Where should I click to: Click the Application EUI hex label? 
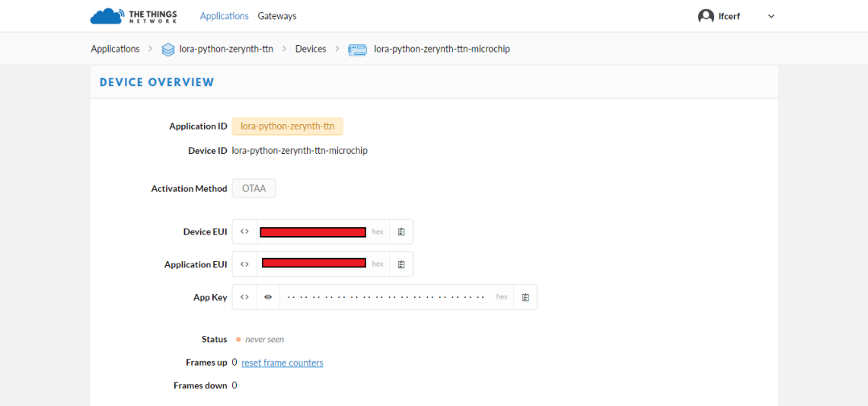[378, 264]
